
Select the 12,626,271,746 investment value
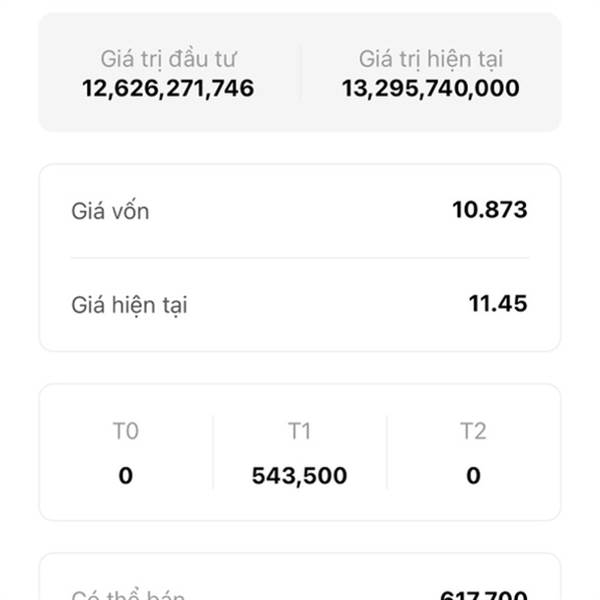click(168, 88)
